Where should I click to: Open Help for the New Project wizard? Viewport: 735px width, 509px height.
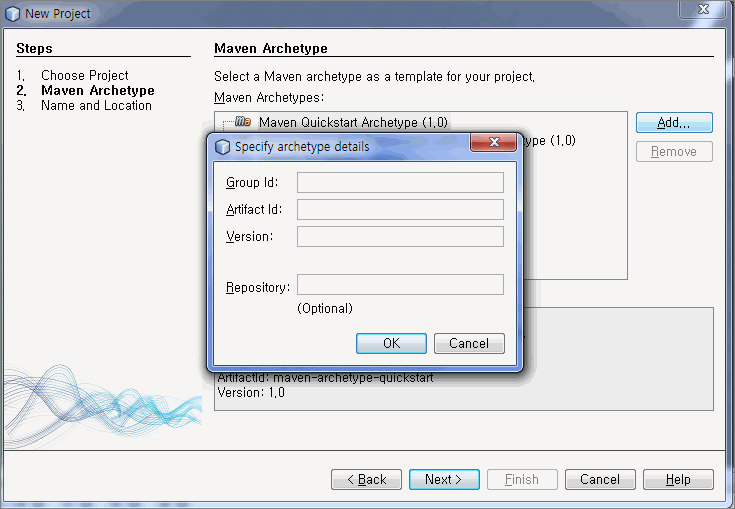pos(678,479)
